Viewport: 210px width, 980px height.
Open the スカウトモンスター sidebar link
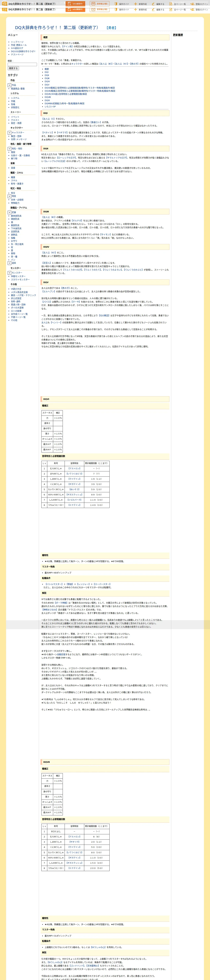pos(20,279)
